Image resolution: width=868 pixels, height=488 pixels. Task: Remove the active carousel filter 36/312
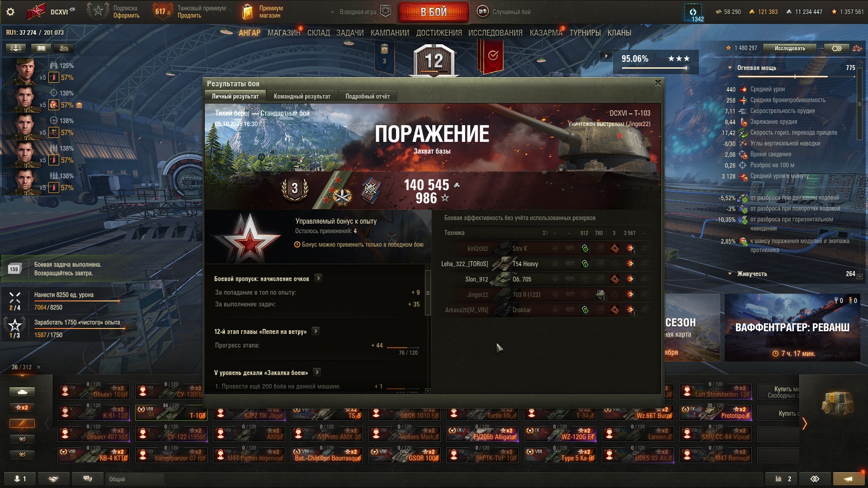point(38,367)
